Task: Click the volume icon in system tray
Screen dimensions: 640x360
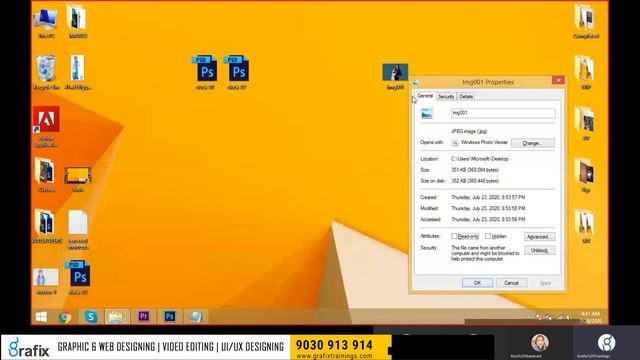Action: [568, 317]
